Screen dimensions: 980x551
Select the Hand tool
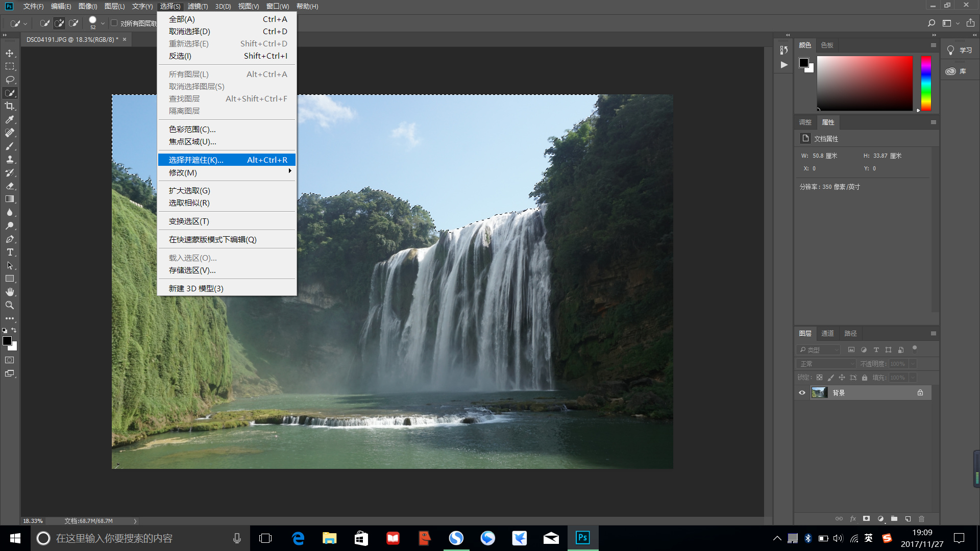point(10,292)
